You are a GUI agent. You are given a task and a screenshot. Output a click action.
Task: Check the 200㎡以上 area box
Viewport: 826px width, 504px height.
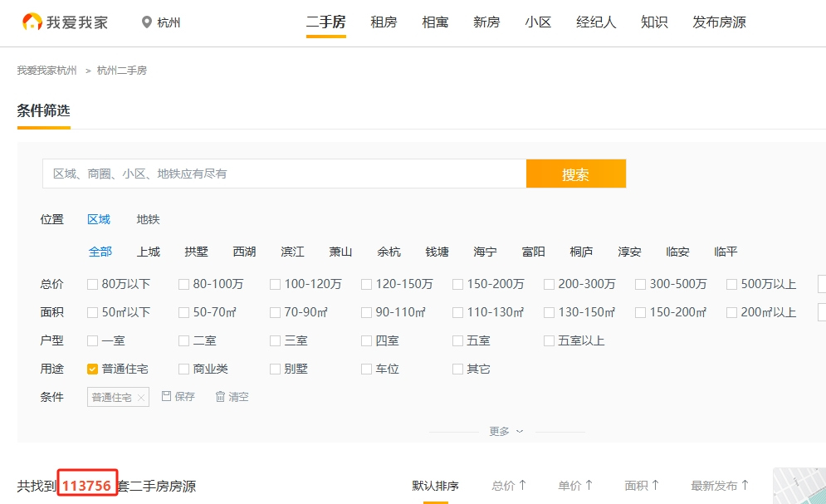(x=731, y=313)
